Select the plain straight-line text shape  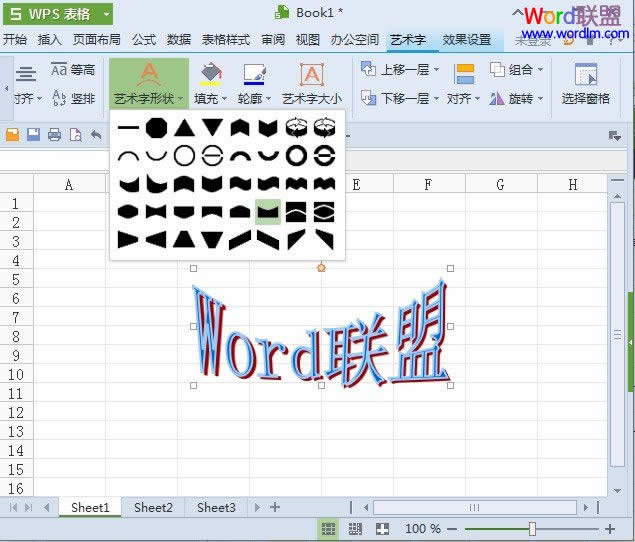tap(128, 128)
